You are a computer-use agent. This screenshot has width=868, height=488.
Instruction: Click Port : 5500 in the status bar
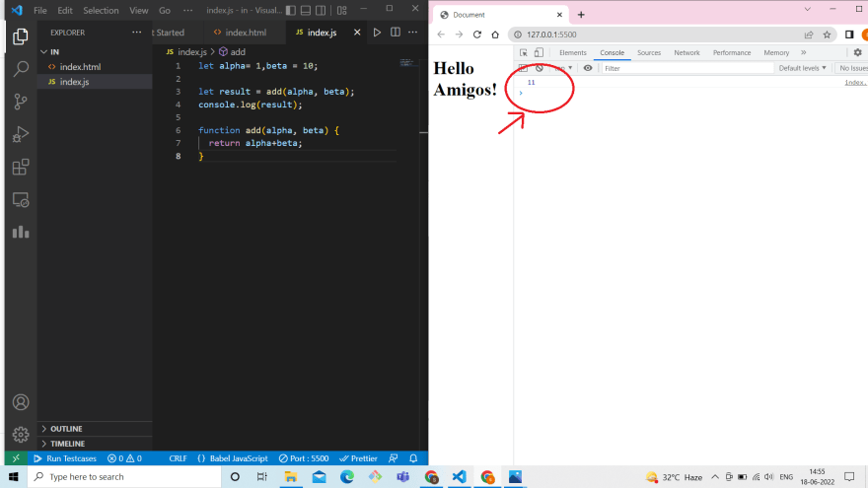pyautogui.click(x=304, y=458)
